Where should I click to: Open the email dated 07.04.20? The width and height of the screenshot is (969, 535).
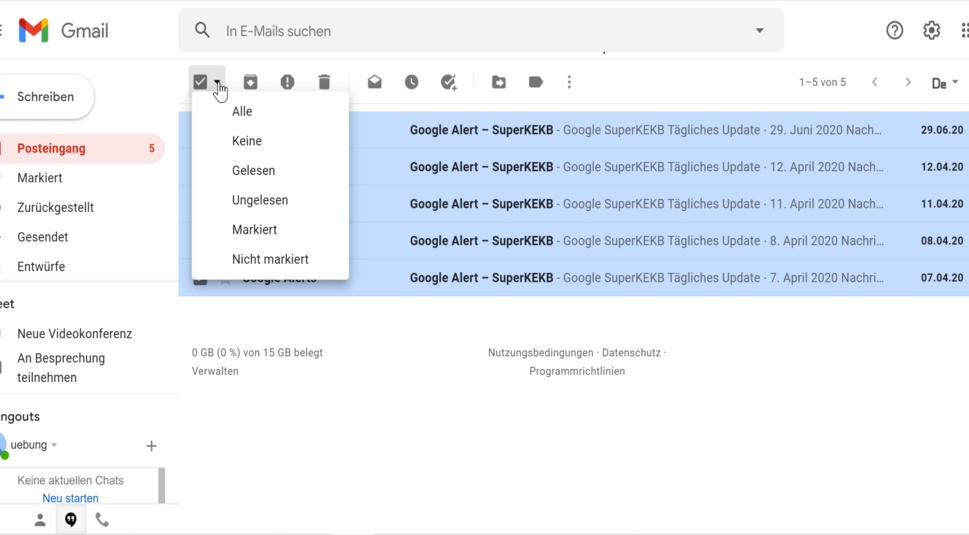point(573,278)
